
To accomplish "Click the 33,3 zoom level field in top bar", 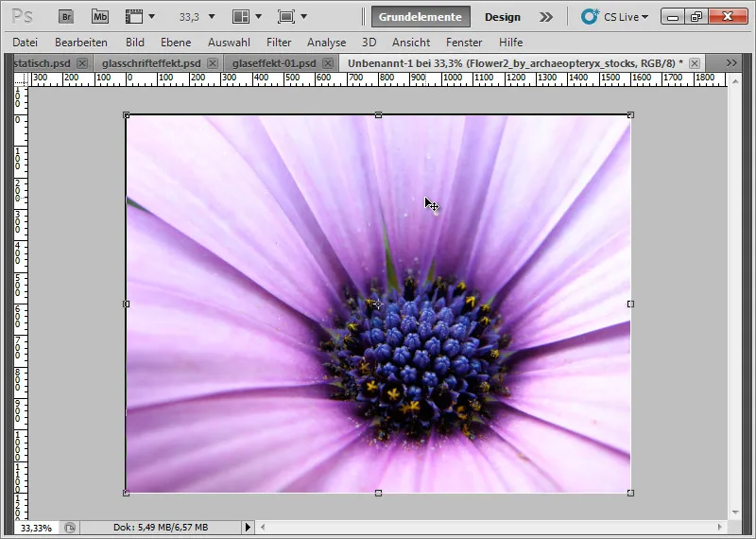I will (189, 17).
